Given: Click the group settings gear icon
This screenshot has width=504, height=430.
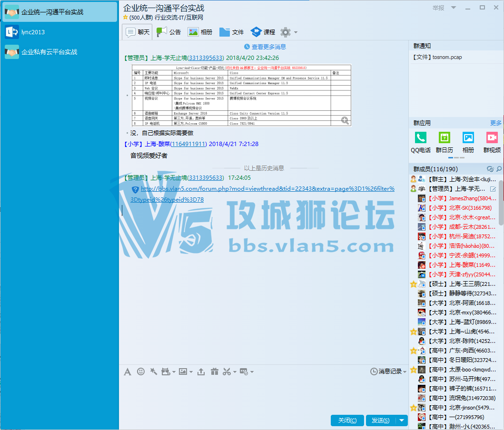Looking at the screenshot, I should 286,32.
